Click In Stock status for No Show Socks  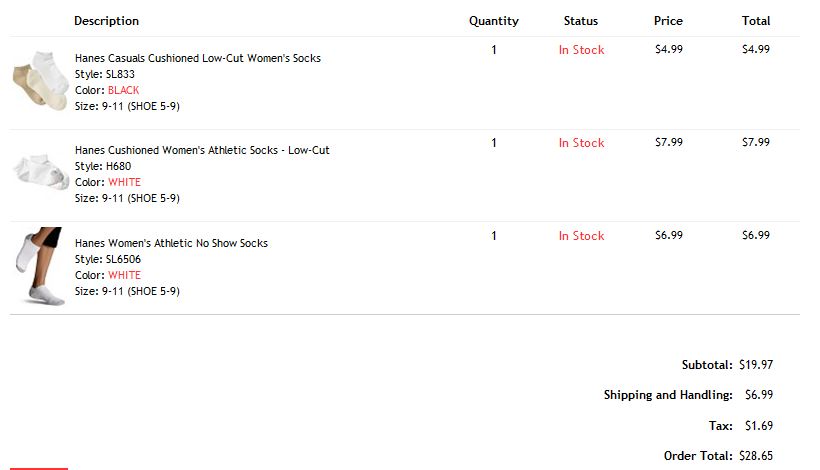(582, 236)
